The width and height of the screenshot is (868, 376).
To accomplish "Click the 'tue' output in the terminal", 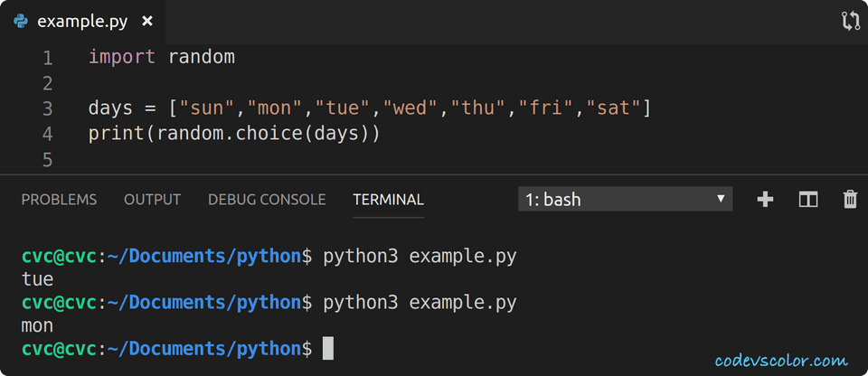I will pos(37,279).
